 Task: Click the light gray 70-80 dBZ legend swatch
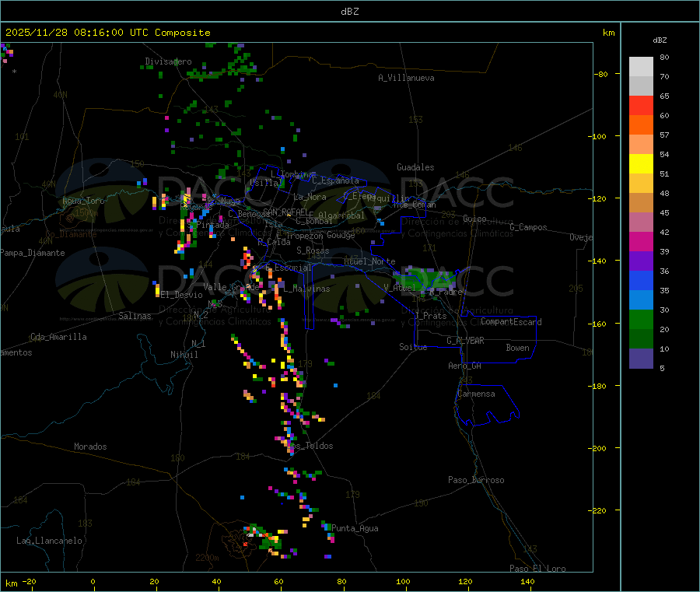click(x=641, y=67)
